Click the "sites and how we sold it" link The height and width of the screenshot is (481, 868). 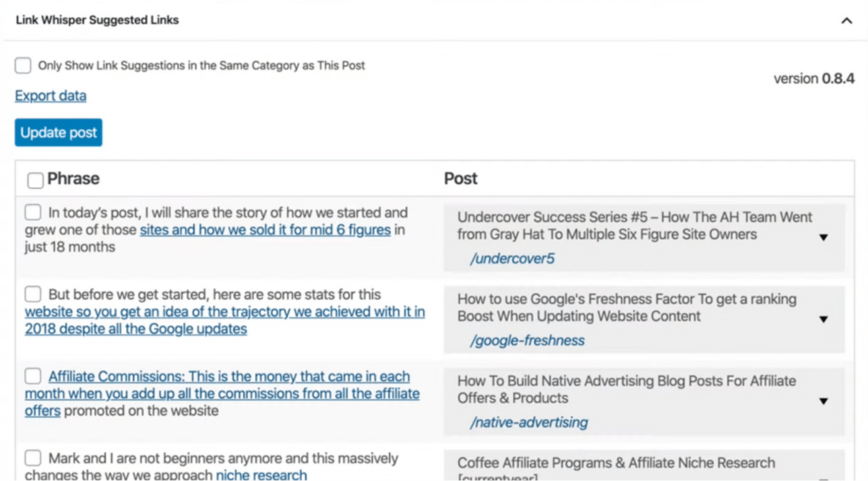pos(265,229)
